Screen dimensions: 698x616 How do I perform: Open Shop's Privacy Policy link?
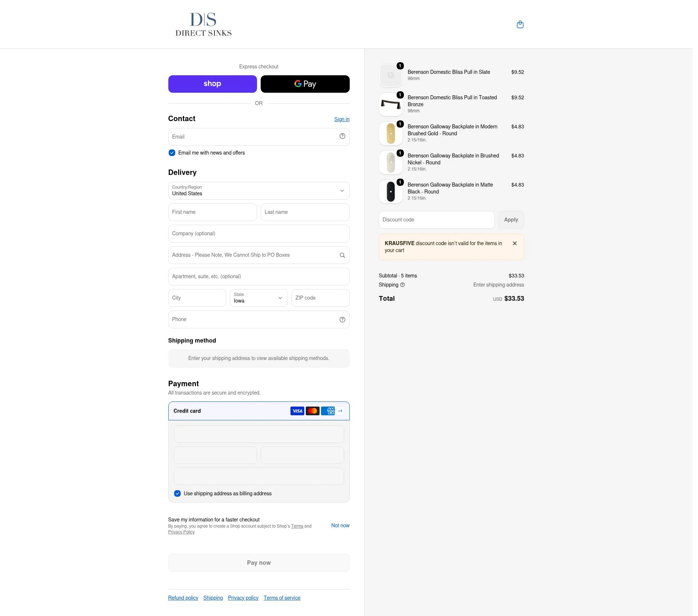pos(181,532)
